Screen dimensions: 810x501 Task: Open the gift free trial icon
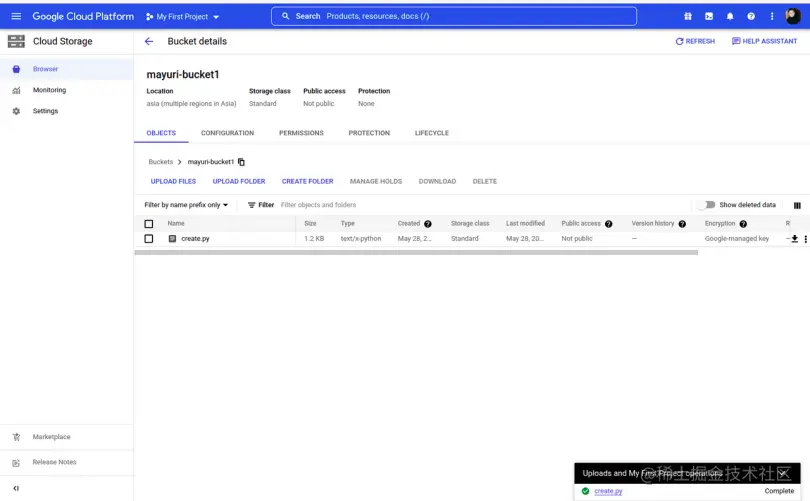point(688,17)
